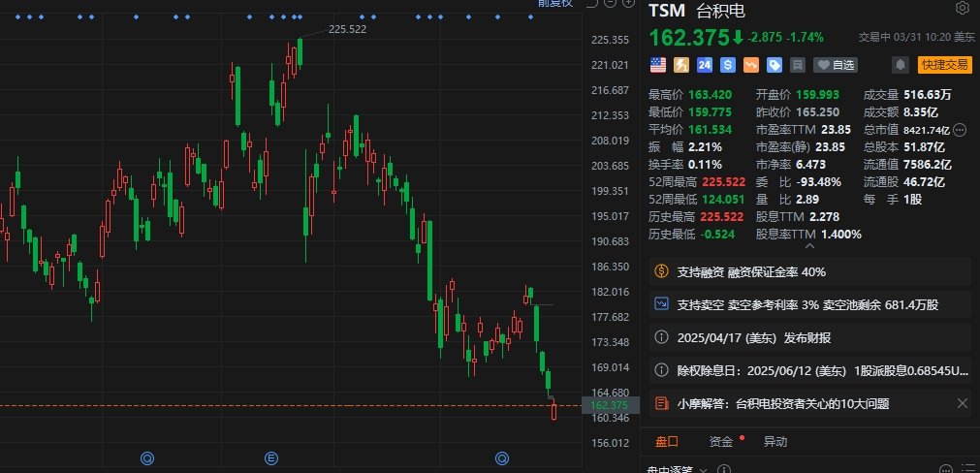Open info next to 总市值 ellipsis icon

[960, 130]
